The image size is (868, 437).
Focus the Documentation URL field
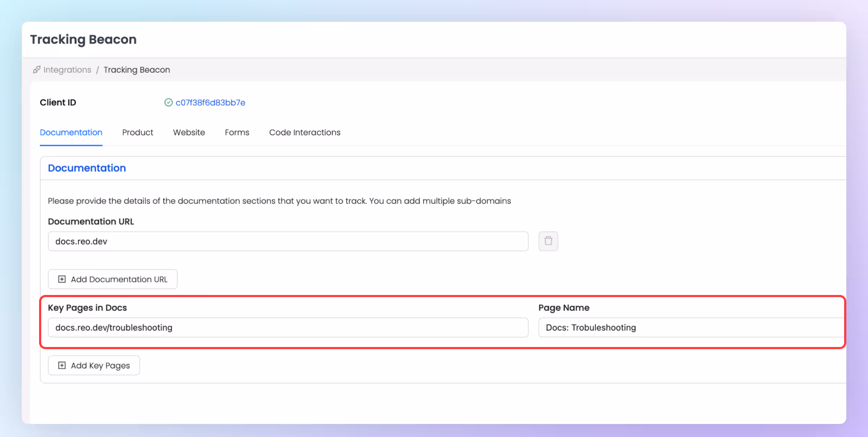288,241
